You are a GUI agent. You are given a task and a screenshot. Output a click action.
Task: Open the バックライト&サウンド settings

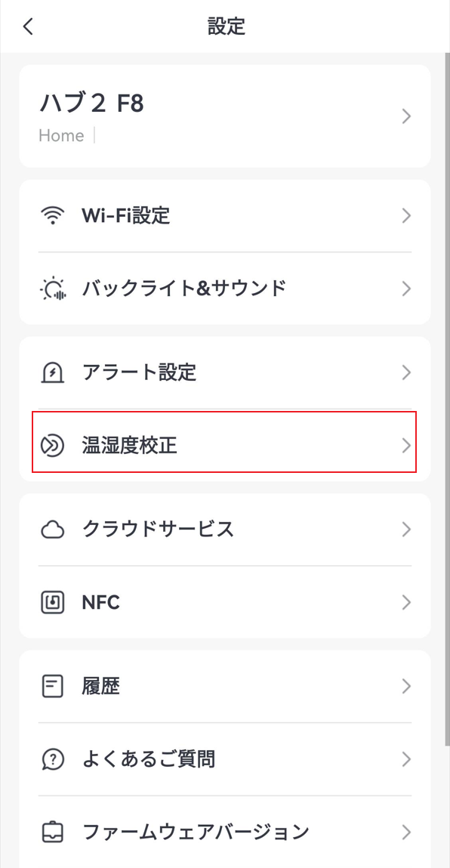point(225,289)
